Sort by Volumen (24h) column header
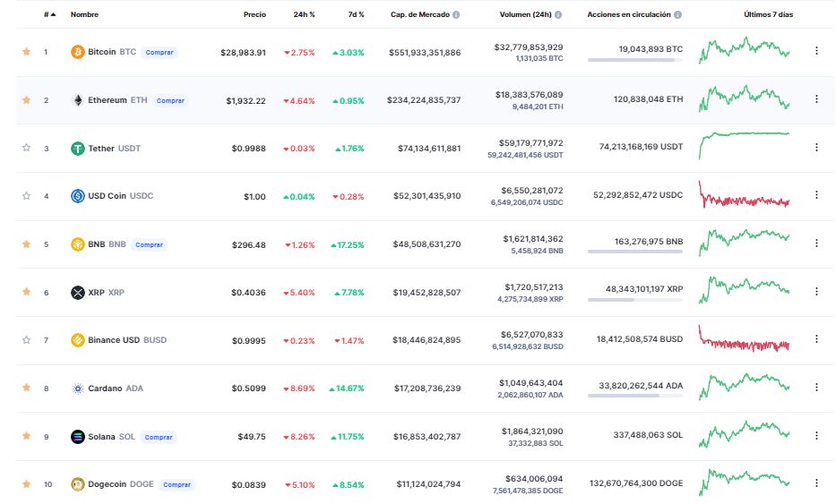 pos(525,14)
